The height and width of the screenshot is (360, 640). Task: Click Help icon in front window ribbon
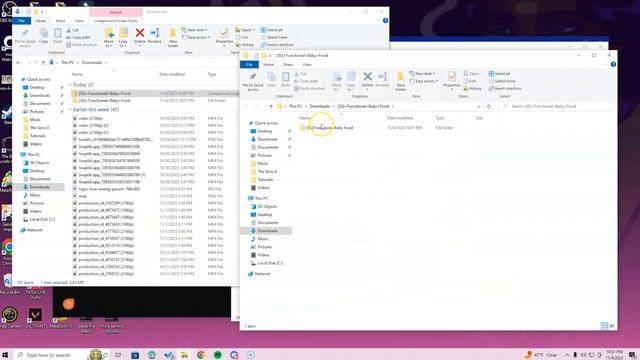(x=613, y=64)
